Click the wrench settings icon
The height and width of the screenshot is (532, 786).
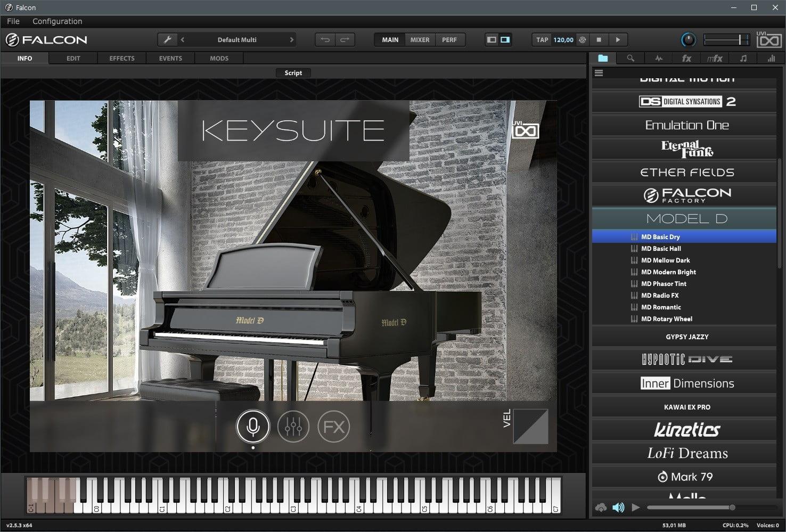click(167, 40)
